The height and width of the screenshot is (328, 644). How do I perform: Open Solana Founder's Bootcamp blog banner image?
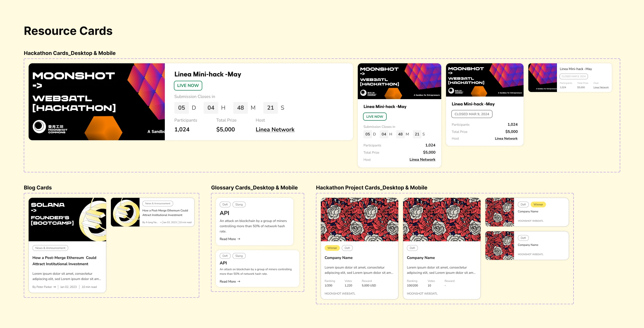(67, 219)
